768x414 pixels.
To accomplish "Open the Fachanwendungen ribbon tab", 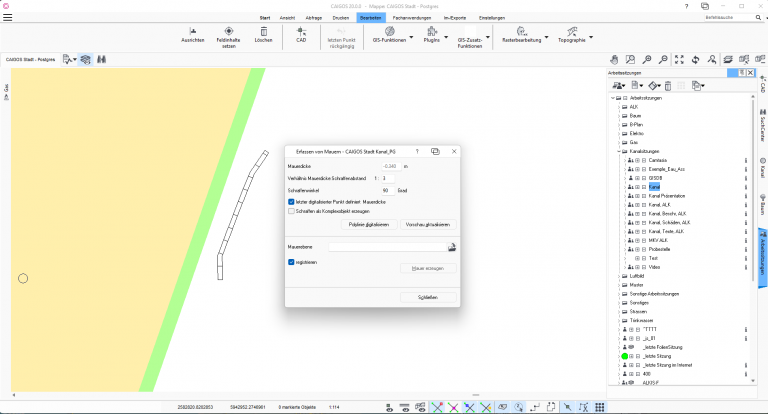I will click(x=412, y=18).
